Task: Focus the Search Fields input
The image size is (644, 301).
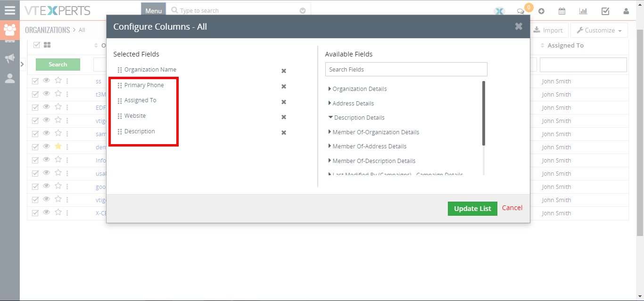Action: (x=406, y=69)
